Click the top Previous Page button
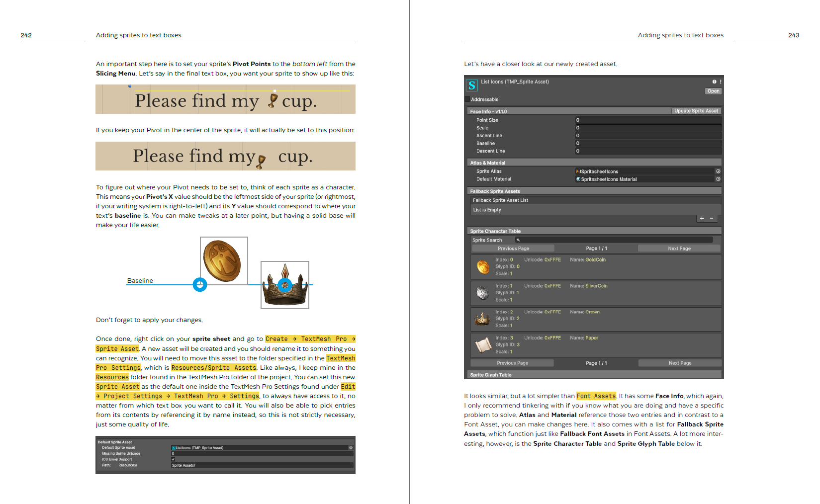Viewport: 820px width, 504px height. pos(513,248)
